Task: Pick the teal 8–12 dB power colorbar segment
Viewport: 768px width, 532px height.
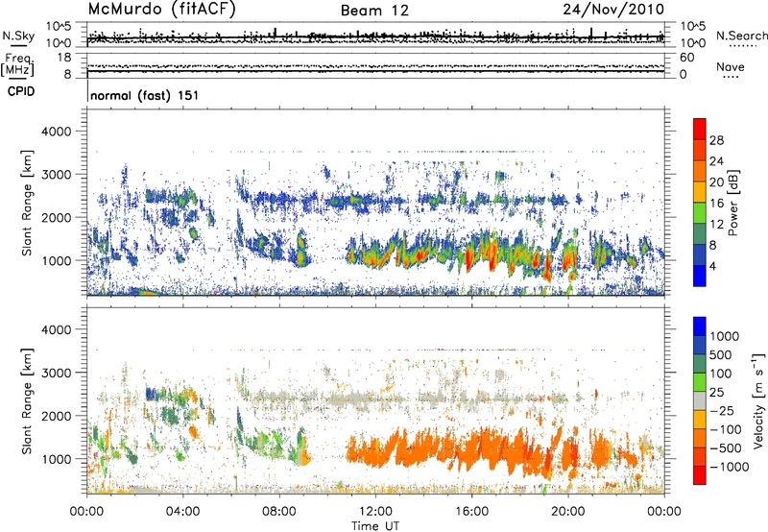Action: (x=700, y=233)
